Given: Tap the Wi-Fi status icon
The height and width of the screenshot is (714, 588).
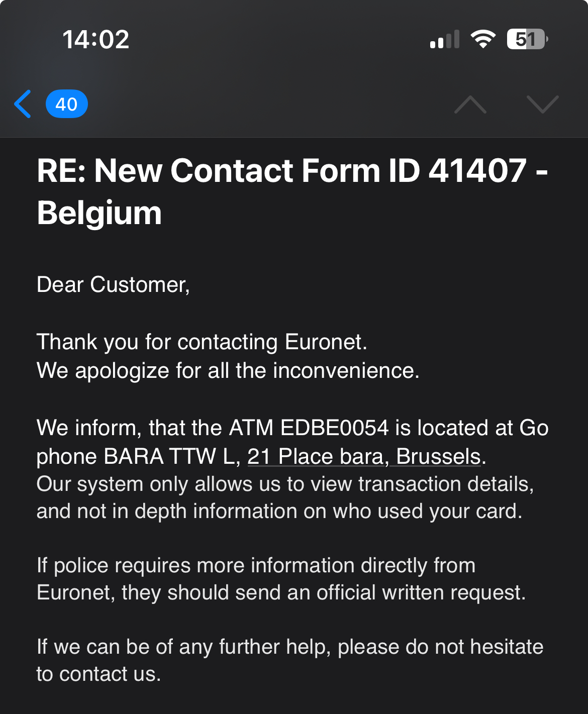Looking at the screenshot, I should [483, 39].
